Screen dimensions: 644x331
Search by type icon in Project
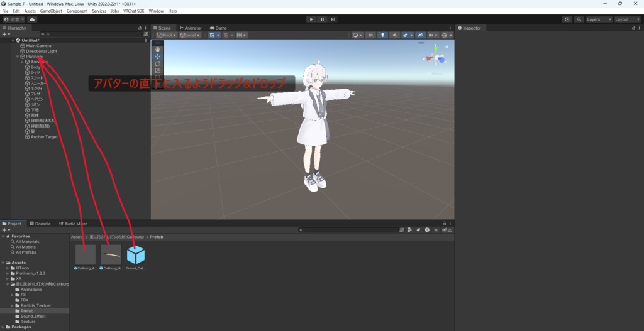[x=409, y=230]
